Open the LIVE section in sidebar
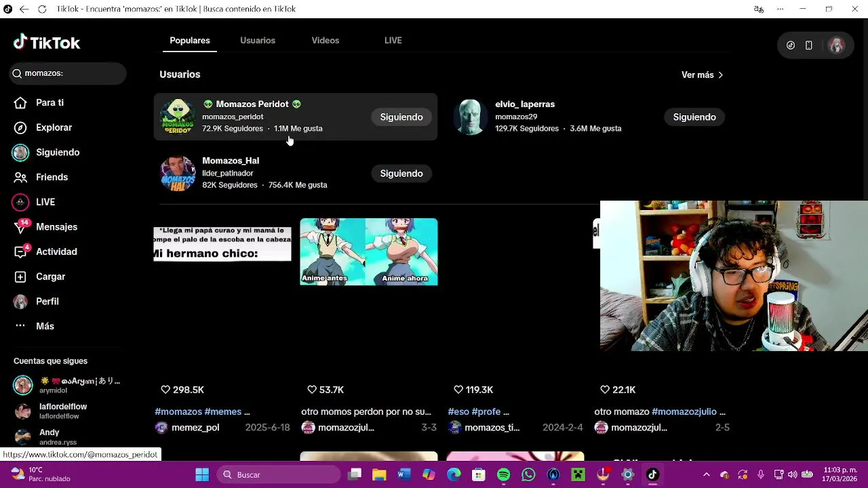The height and width of the screenshot is (488, 868). click(x=35, y=202)
